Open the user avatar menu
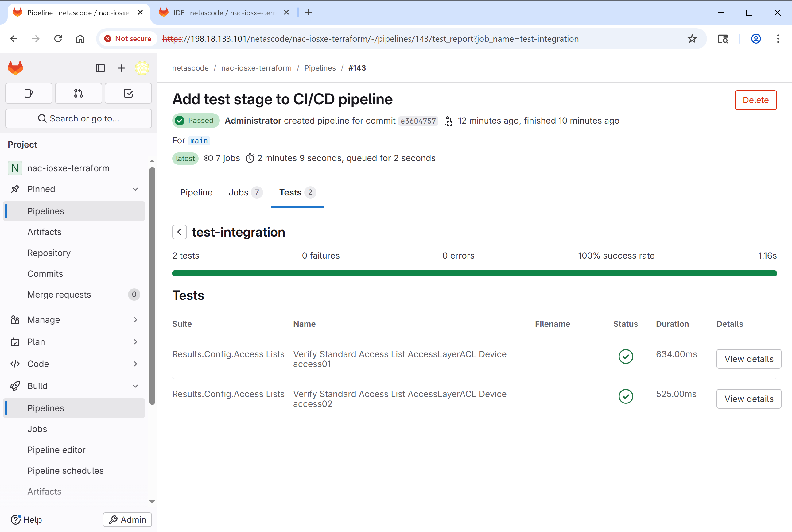792x532 pixels. 142,68
